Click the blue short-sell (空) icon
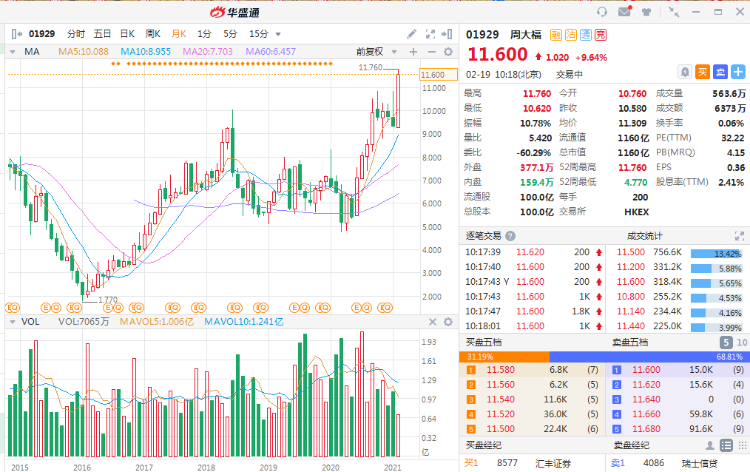The height and width of the screenshot is (472, 750). click(718, 72)
